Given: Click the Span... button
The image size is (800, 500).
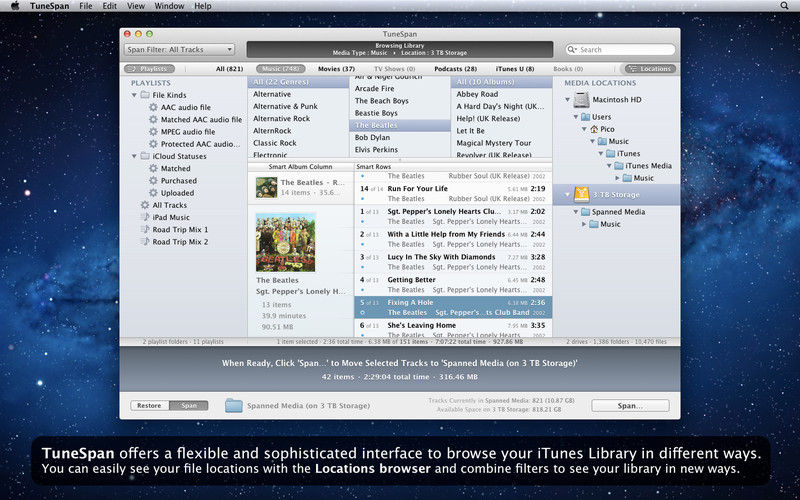Looking at the screenshot, I should tap(630, 406).
